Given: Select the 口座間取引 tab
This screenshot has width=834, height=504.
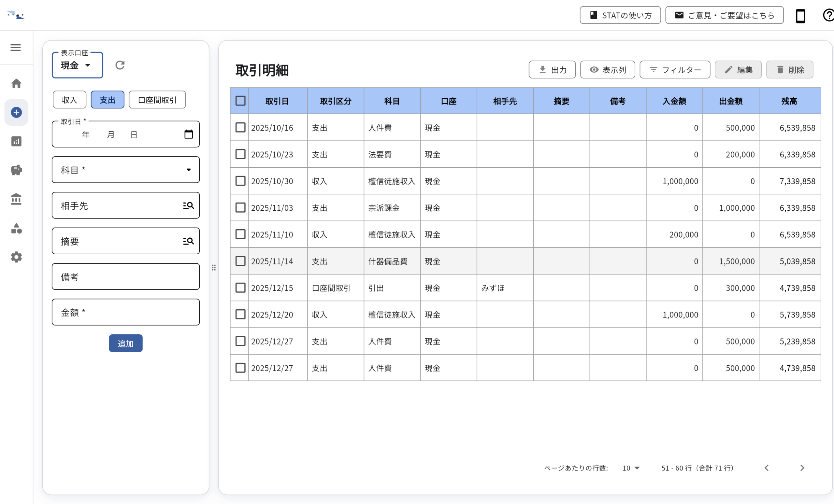Looking at the screenshot, I should click(157, 100).
